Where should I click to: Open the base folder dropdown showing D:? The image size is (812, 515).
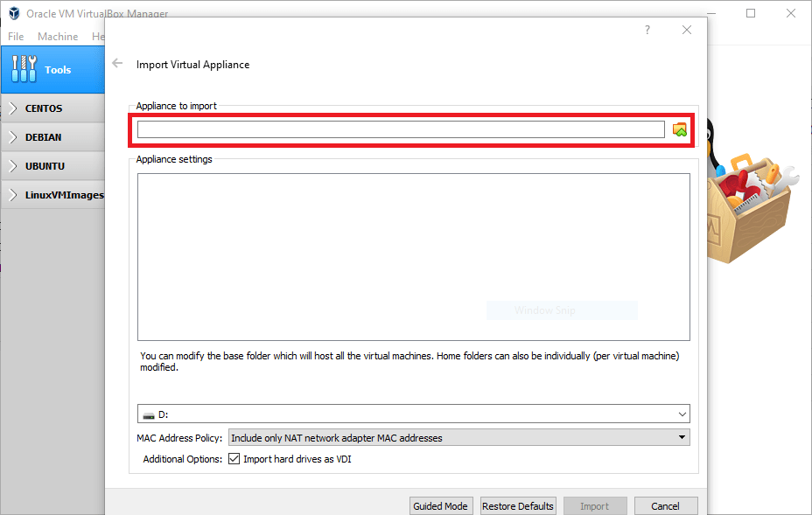pos(682,413)
